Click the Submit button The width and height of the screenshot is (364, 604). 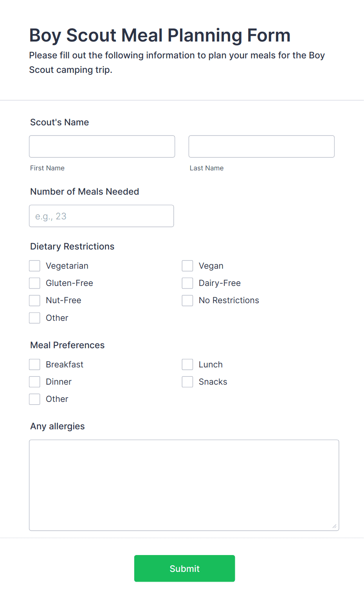[184, 568]
